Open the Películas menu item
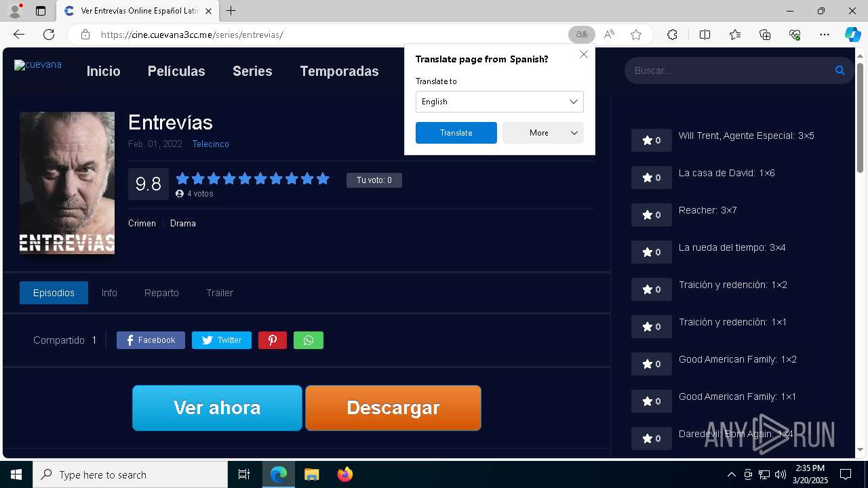This screenshot has height=488, width=868. (x=176, y=71)
